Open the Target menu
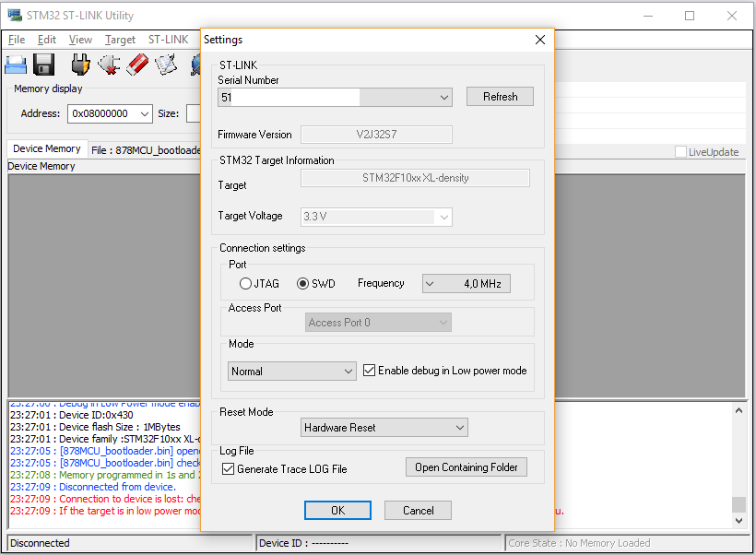Image resolution: width=756 pixels, height=555 pixels. pyautogui.click(x=120, y=40)
